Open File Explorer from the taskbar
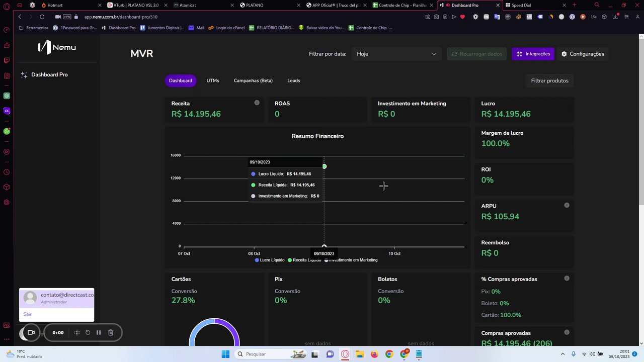Image resolution: width=644 pixels, height=362 pixels. click(x=360, y=354)
